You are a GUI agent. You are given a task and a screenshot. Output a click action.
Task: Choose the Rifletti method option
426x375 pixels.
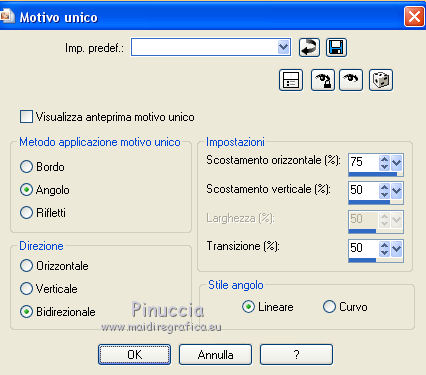(26, 213)
